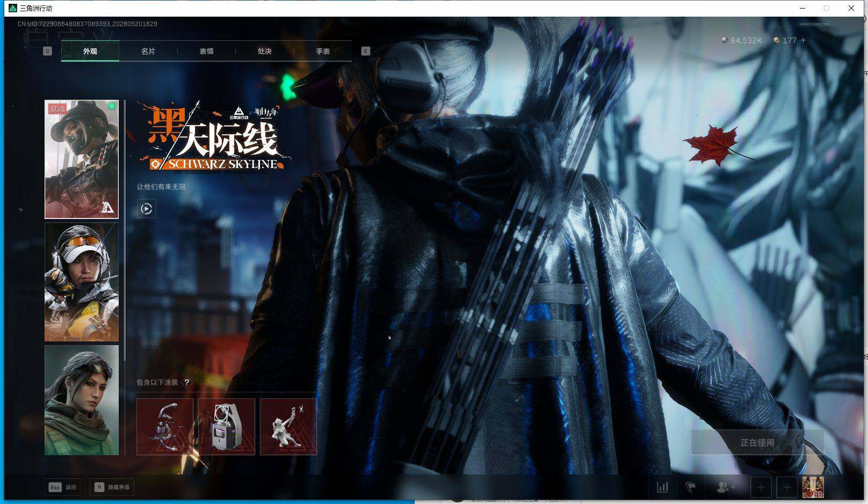Screen dimensions: 868x504
Task: Maximize the 三角洲行动 window
Action: (827, 8)
